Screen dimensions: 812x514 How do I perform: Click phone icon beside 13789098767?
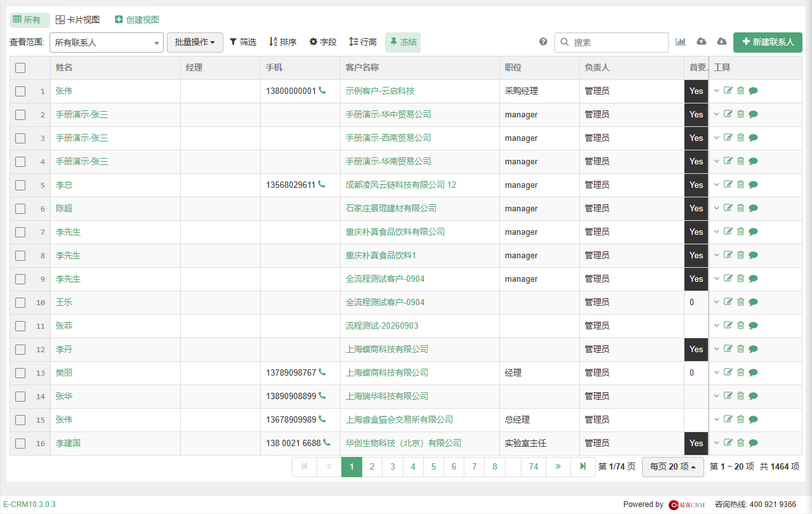pos(322,372)
